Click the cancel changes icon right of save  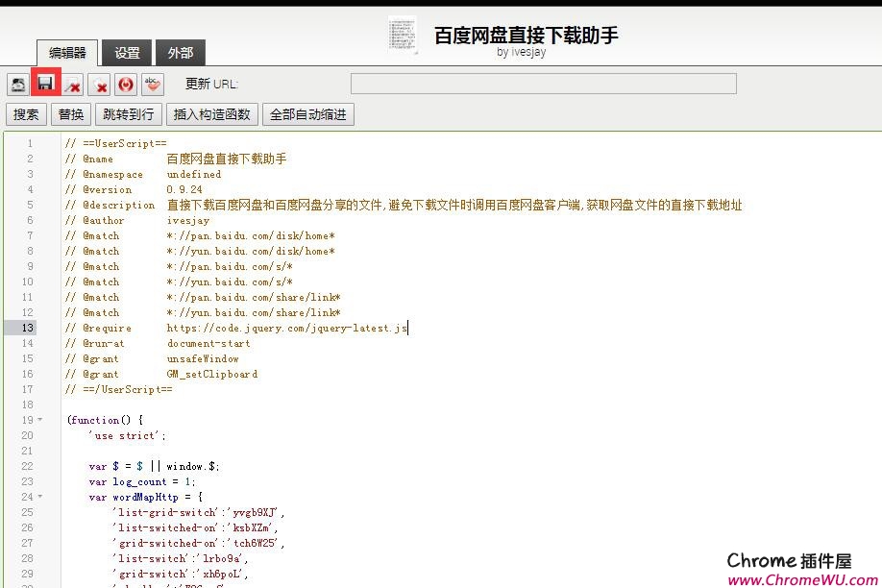73,85
